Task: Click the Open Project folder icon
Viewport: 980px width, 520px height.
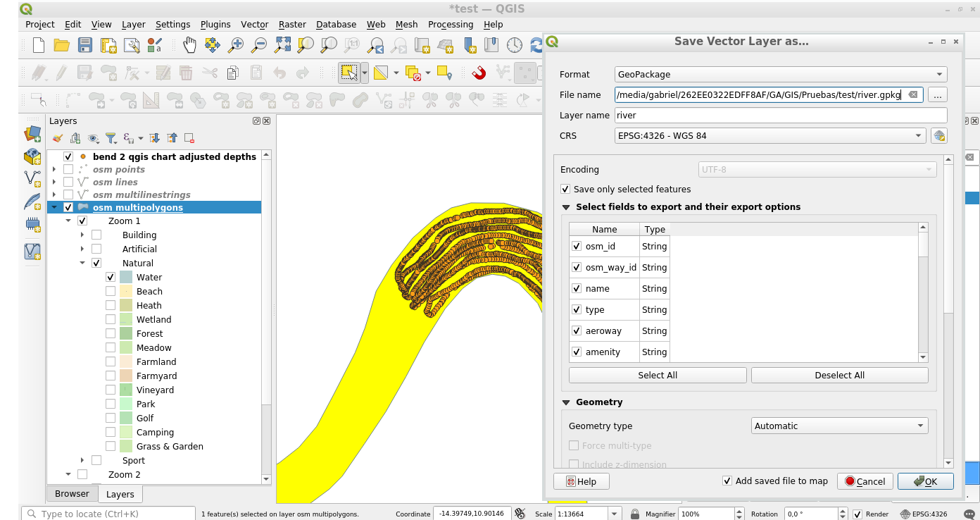Action: pos(62,45)
